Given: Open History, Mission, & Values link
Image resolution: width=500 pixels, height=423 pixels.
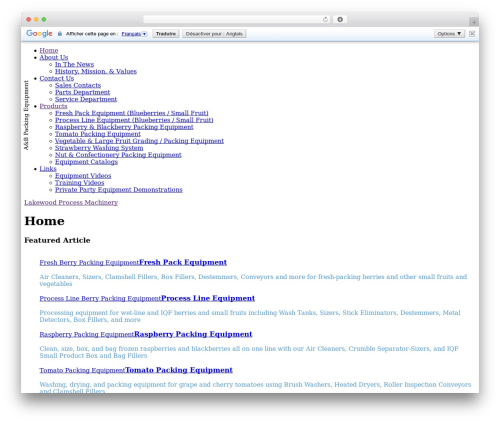Looking at the screenshot, I should coord(96,71).
